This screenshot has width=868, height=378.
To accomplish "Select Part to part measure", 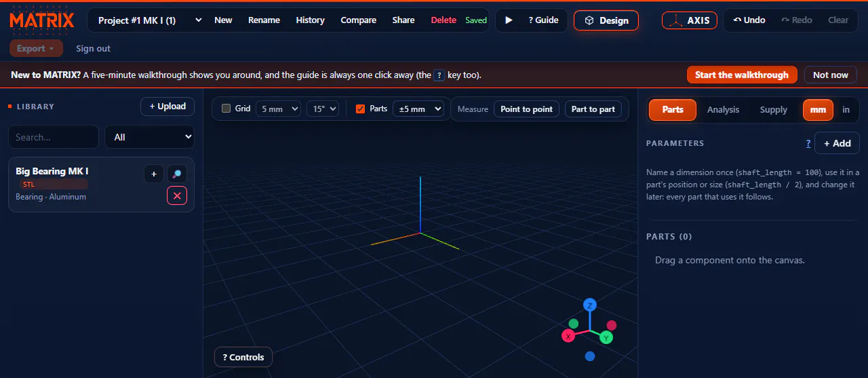I will pos(593,109).
